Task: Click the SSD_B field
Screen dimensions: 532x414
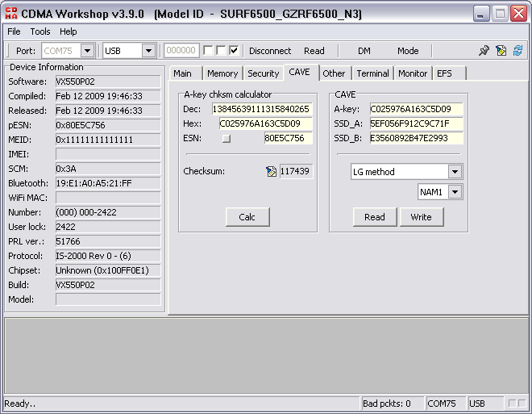Action: pos(416,138)
